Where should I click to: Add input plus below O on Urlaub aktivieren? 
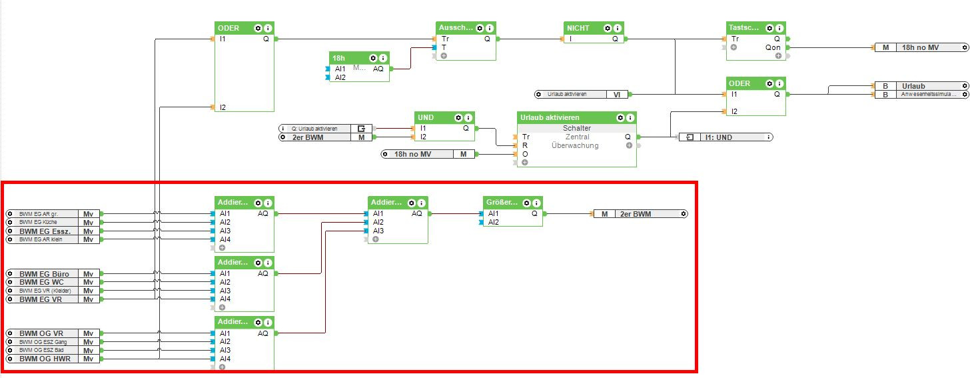[524, 162]
